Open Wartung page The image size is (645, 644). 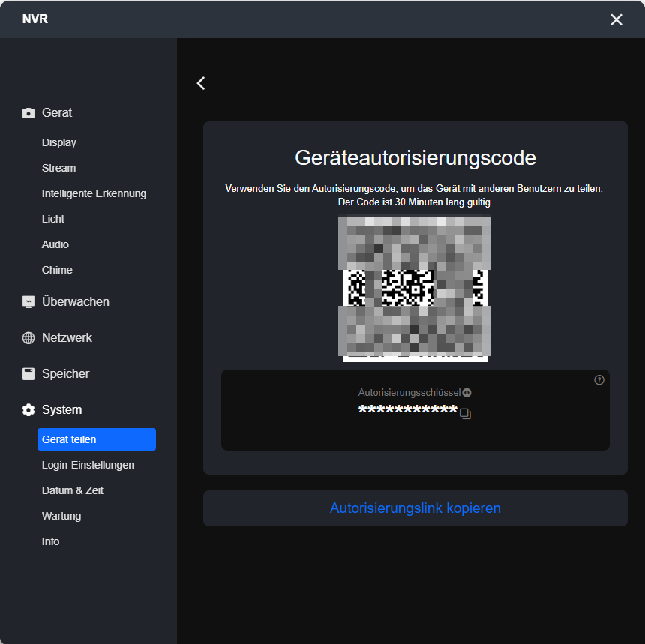(x=61, y=516)
